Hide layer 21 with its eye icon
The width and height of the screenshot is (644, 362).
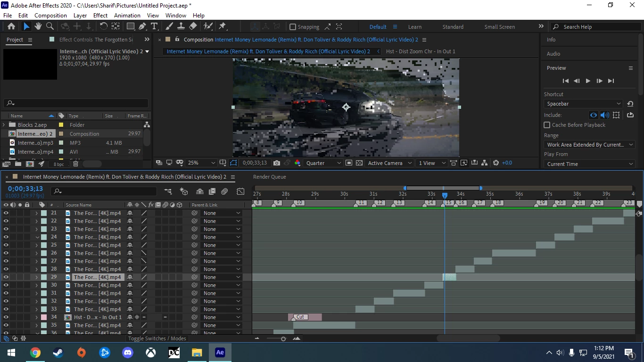click(6, 213)
